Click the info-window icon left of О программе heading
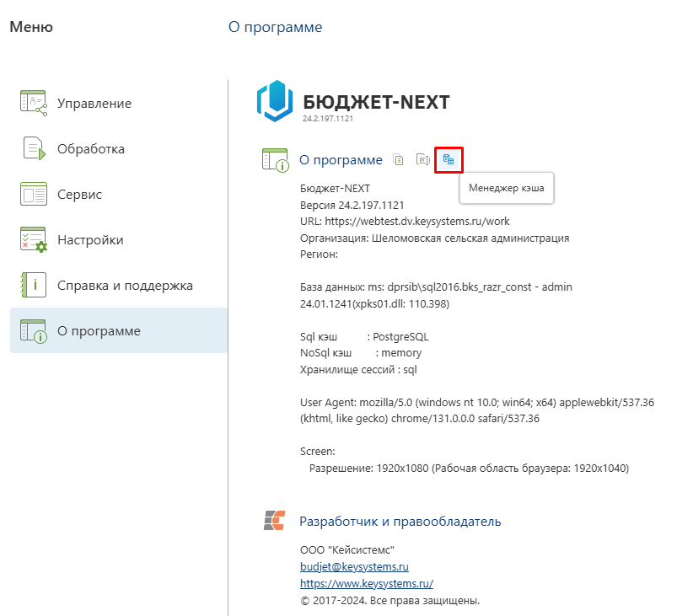The image size is (677, 616). pyautogui.click(x=276, y=160)
